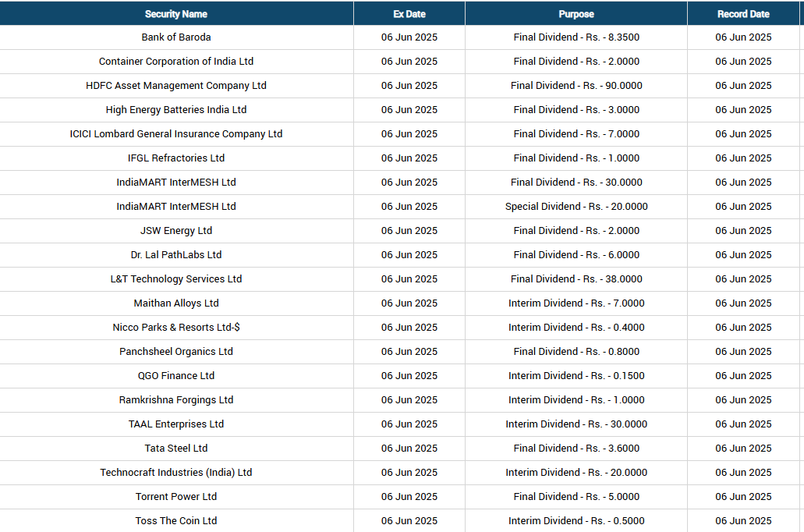Sort by the Record Date column header
This screenshot has width=804, height=532.
743,14
